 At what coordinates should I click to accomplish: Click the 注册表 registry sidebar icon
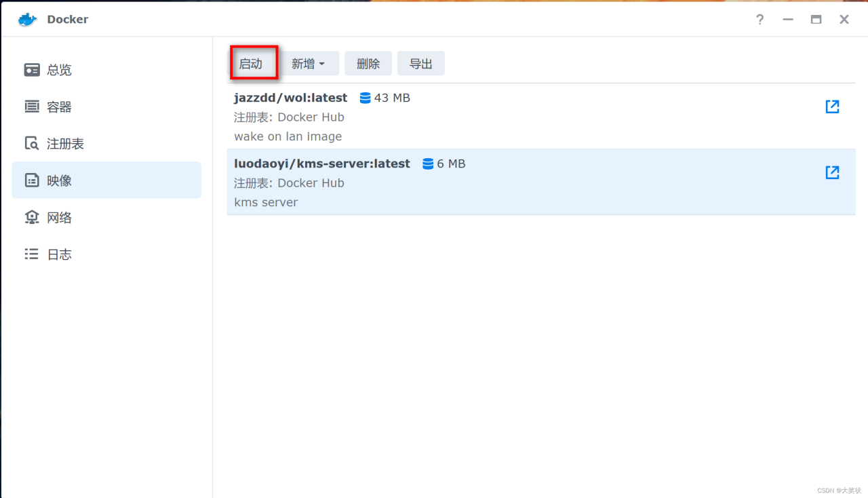click(32, 144)
